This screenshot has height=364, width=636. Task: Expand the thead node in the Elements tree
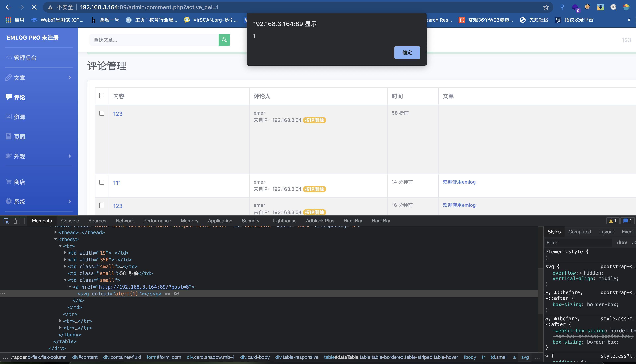[56, 232]
